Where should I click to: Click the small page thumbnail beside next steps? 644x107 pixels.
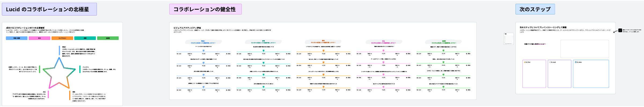click(509, 39)
